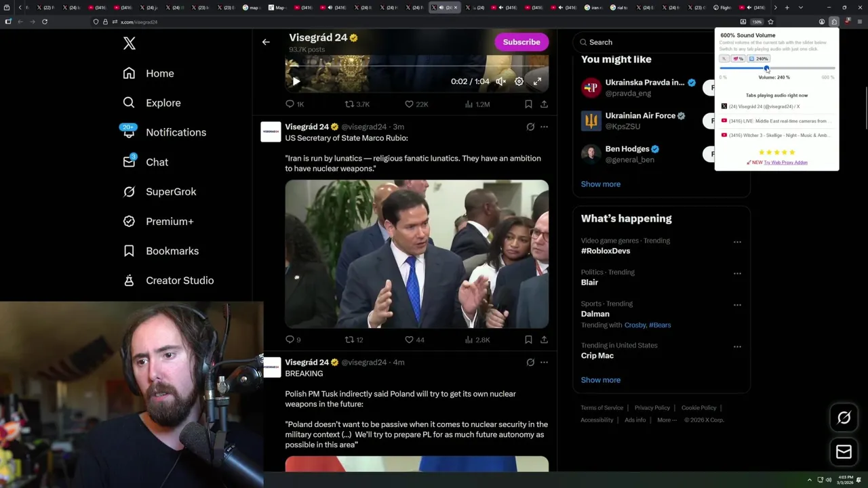Open Grok action on Marco Rubio post
Viewport: 868px width, 488px height.
tap(530, 127)
